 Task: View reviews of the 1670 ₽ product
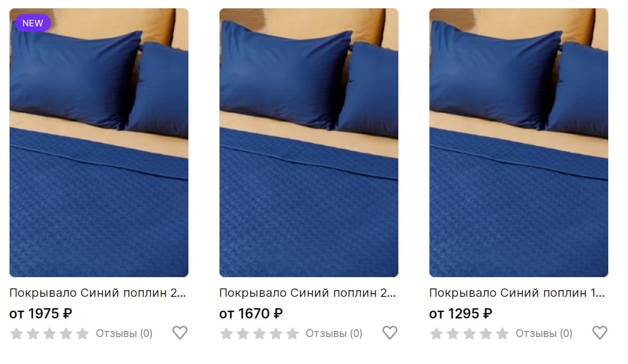334,333
